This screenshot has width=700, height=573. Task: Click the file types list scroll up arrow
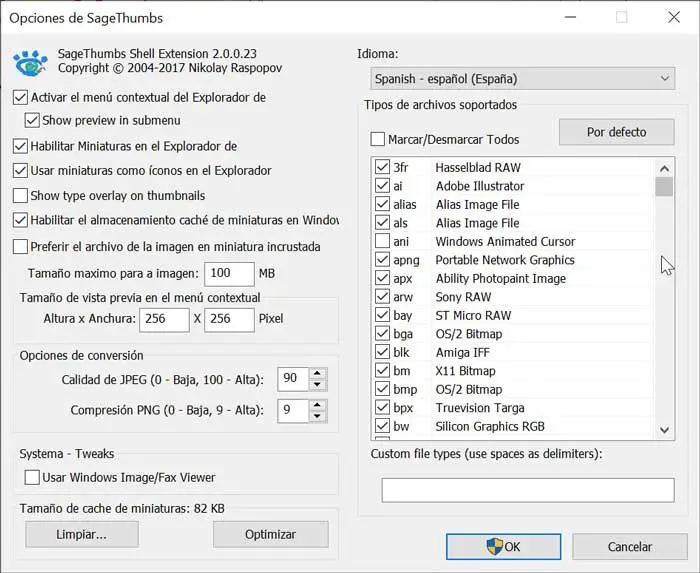point(664,169)
